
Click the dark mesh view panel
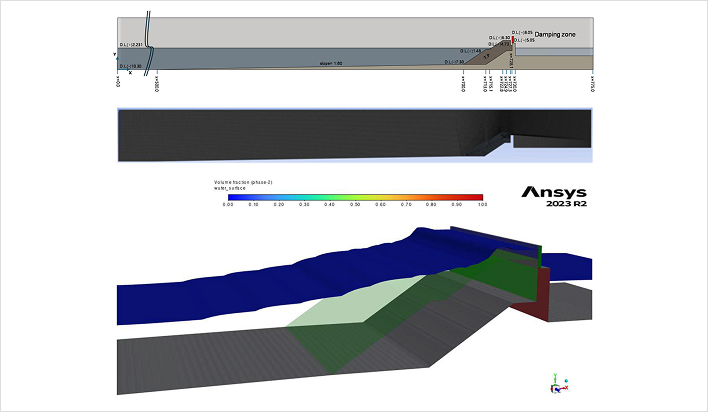(x=300, y=133)
